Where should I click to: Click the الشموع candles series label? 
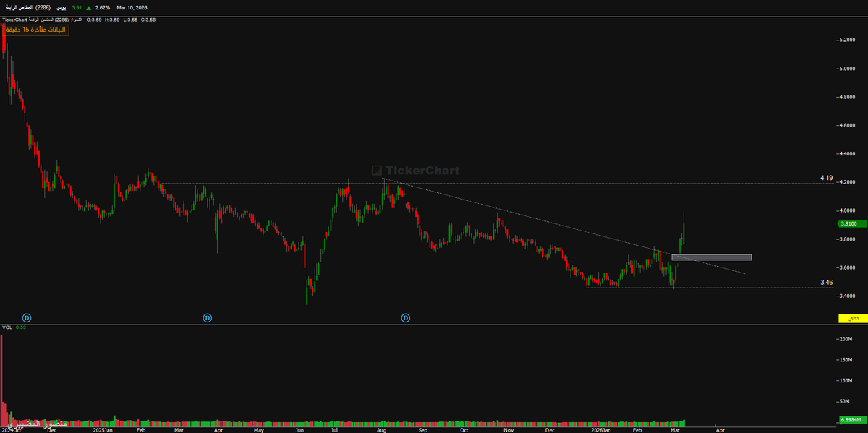76,20
